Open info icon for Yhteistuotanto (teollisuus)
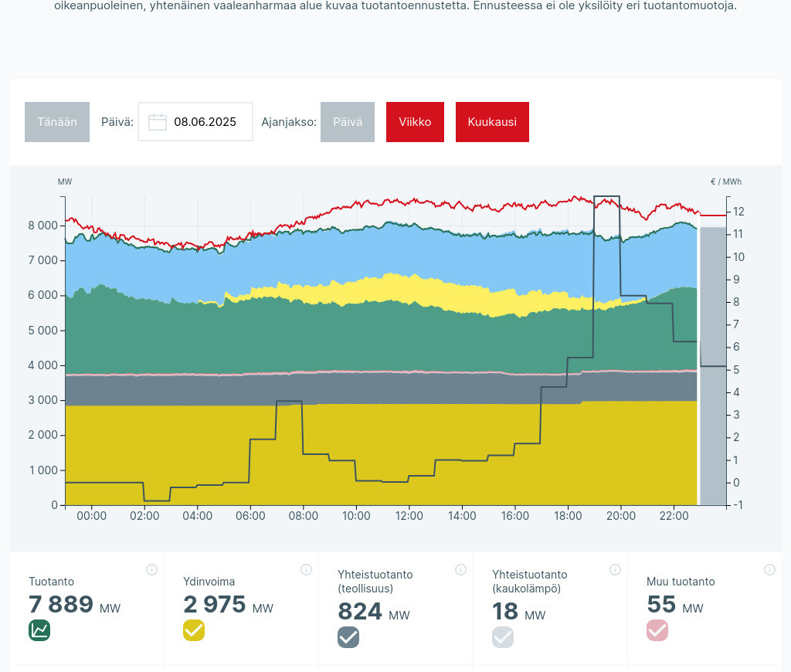The height and width of the screenshot is (672, 791). pos(460,570)
